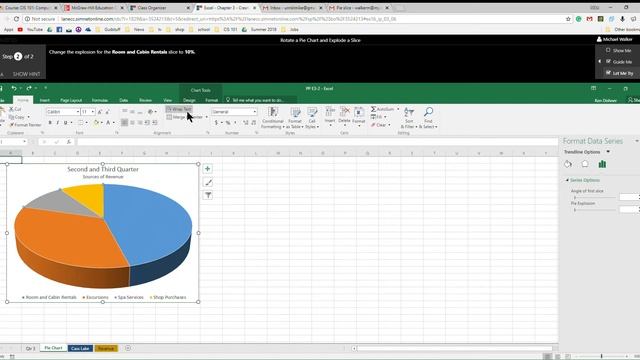Switch to the Insert ribbon tab
Viewport: 640px width, 360px height.
(44, 100)
